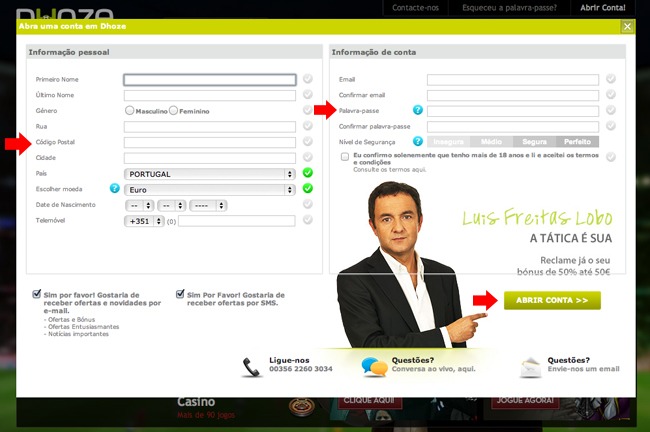The width and height of the screenshot is (650, 432).
Task: Open live chat via speech bubbles icon
Action: tap(374, 366)
